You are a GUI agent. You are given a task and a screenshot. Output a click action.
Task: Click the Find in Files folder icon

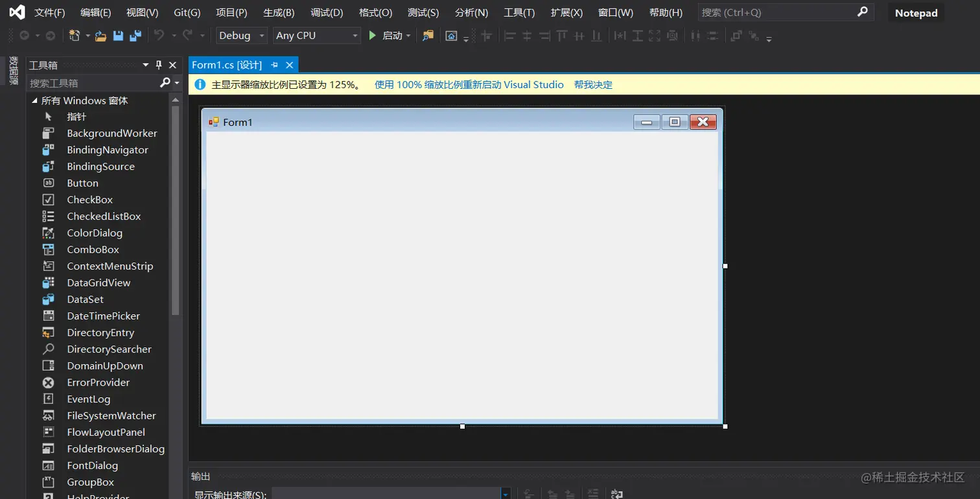click(x=428, y=36)
